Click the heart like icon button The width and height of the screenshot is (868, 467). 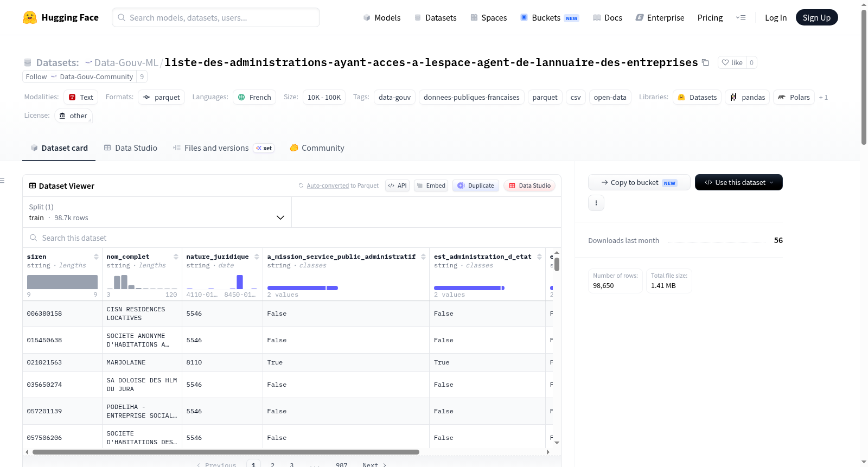732,62
